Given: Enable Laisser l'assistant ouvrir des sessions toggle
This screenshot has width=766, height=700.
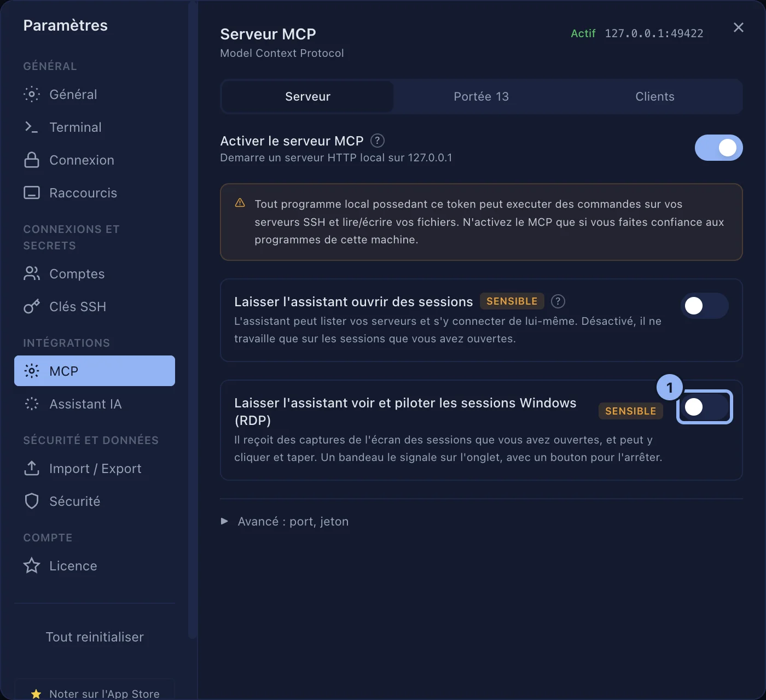Looking at the screenshot, I should (705, 306).
